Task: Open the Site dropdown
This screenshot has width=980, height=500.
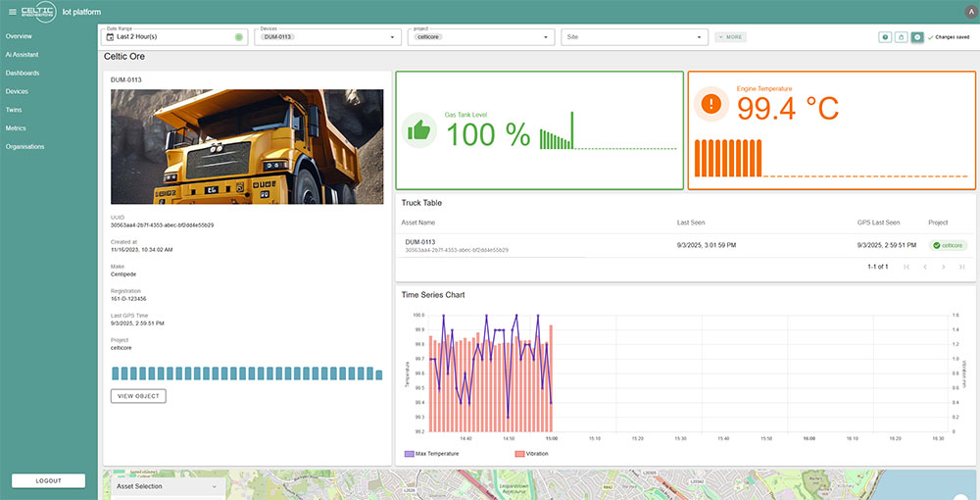Action: tap(634, 37)
